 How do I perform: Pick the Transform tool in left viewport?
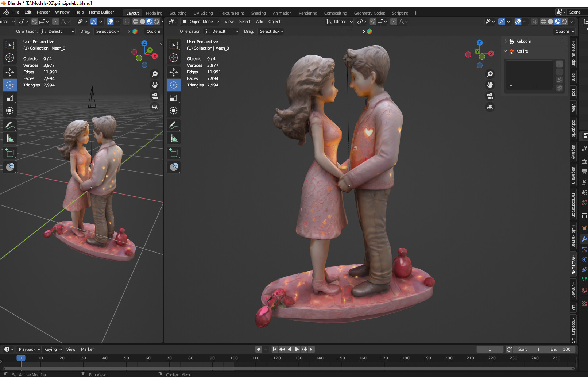pyautogui.click(x=10, y=111)
